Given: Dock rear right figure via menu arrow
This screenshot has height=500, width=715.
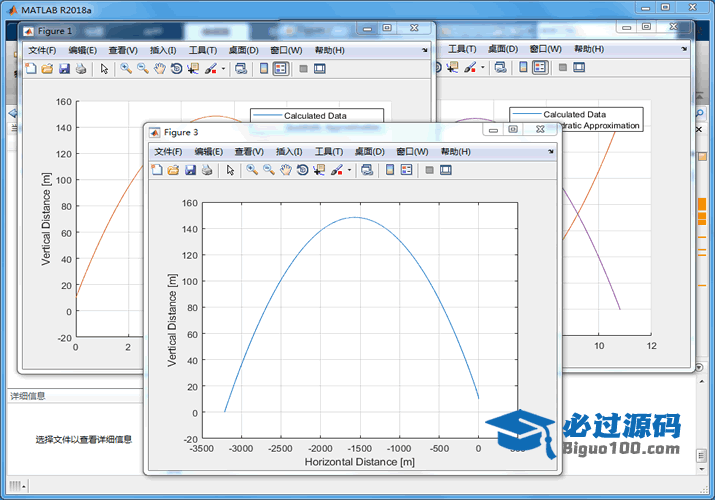Looking at the screenshot, I should (x=684, y=49).
